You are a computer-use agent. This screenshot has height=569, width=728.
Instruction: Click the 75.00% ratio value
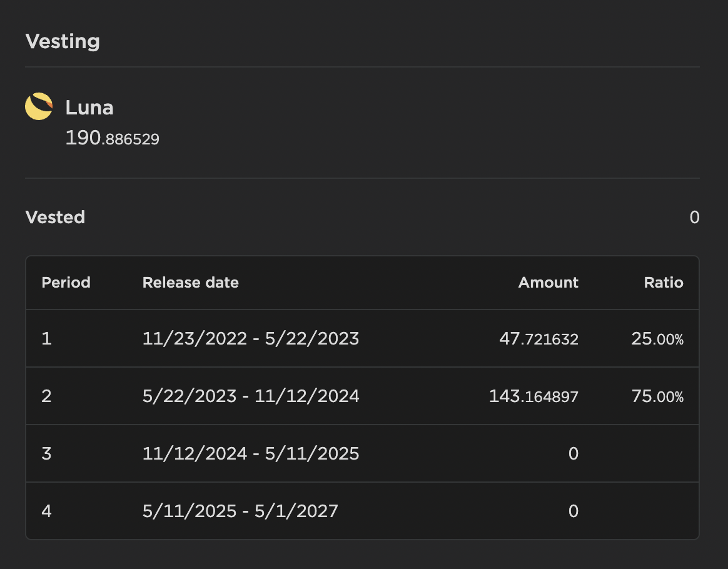click(x=657, y=396)
